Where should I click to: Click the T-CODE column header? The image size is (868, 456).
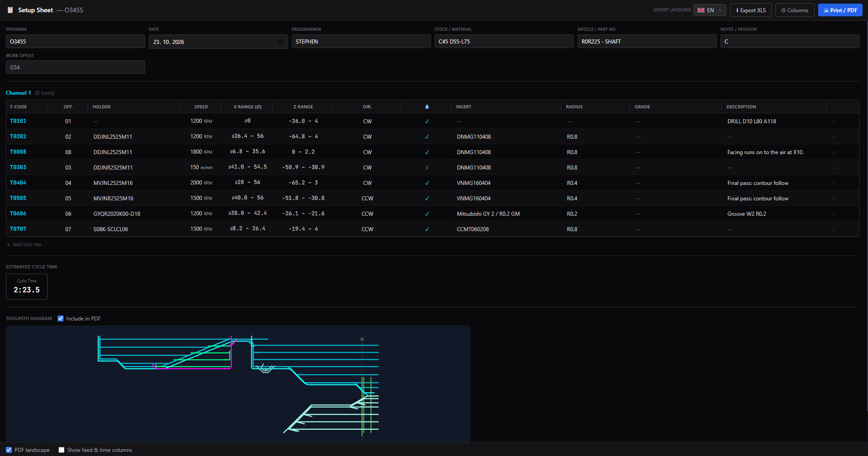(x=18, y=107)
